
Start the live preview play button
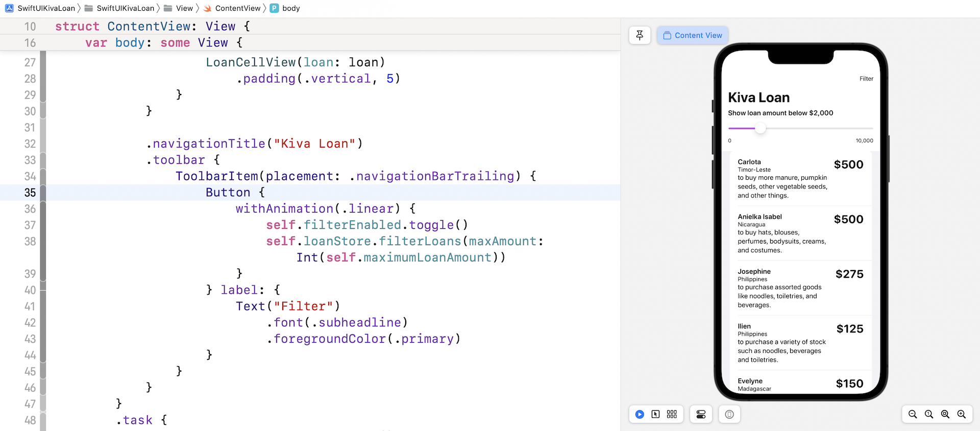tap(640, 414)
